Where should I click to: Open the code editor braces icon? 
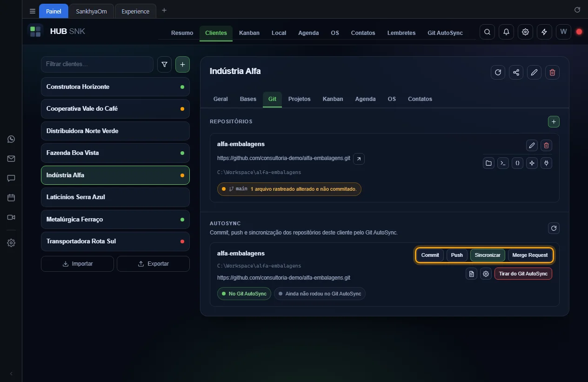(517, 163)
